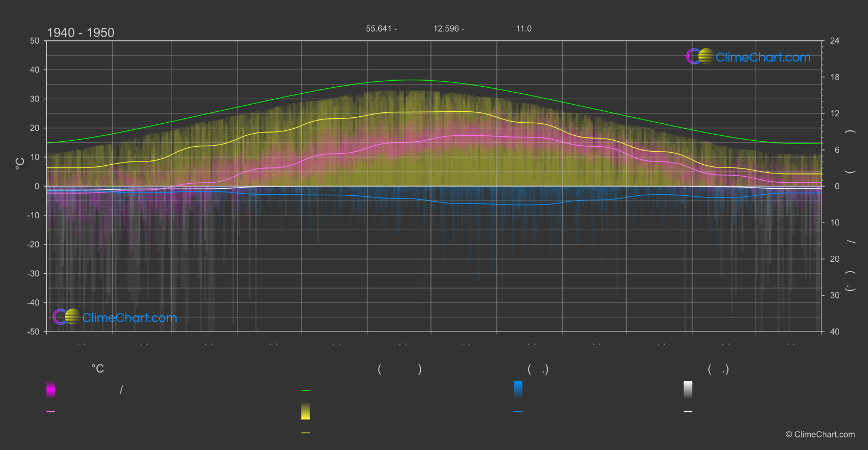This screenshot has height=450, width=868.
Task: Open ClimeChart.com link at chart top right
Action: 763,57
